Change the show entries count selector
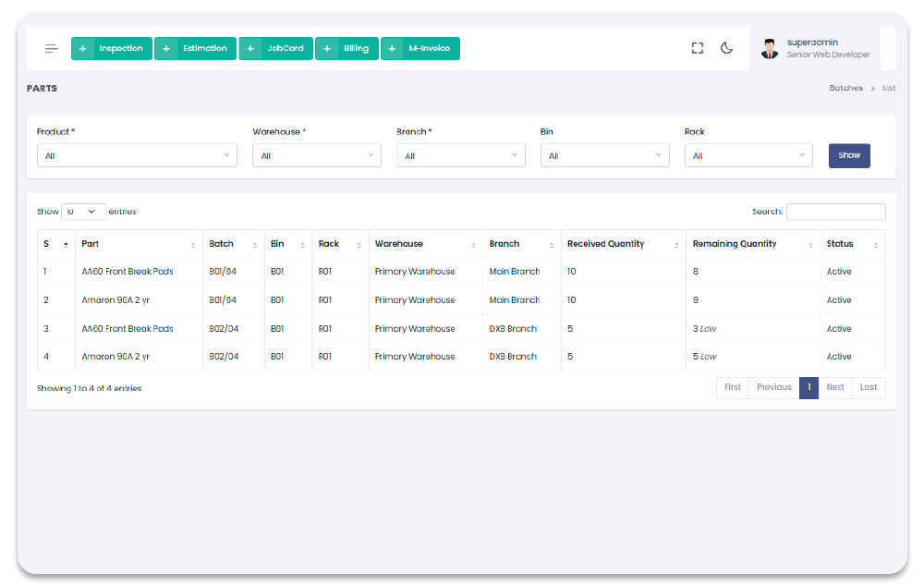This screenshot has height=585, width=924. [83, 212]
